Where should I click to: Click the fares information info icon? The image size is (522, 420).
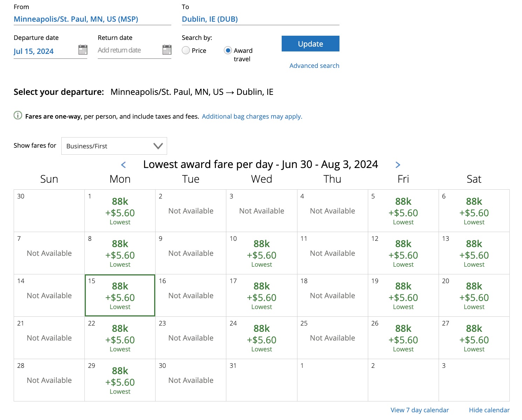tap(18, 115)
